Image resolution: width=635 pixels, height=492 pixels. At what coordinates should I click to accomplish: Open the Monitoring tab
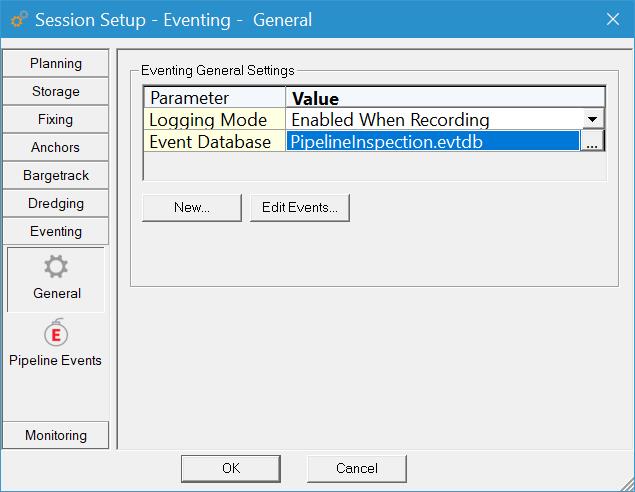pyautogui.click(x=56, y=435)
